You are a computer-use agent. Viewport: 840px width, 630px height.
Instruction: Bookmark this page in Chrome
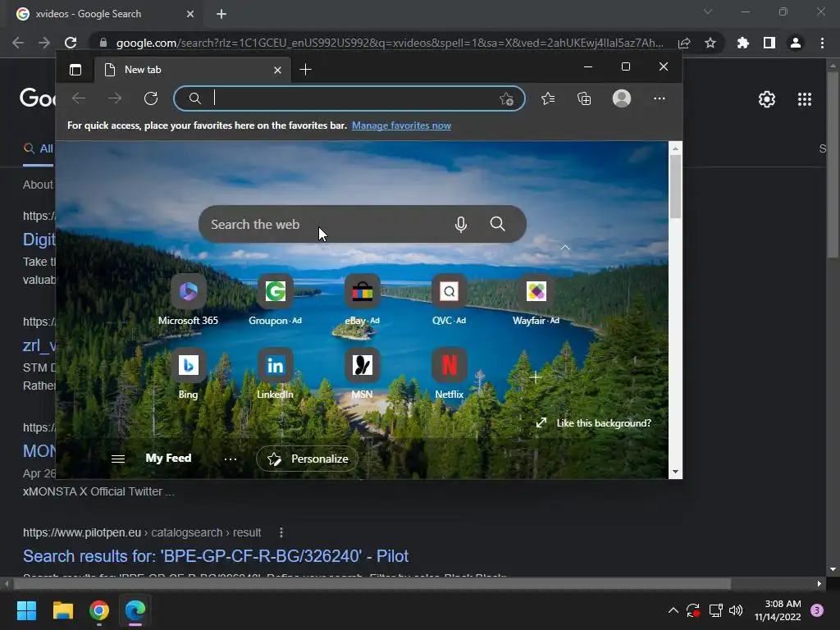click(x=710, y=43)
